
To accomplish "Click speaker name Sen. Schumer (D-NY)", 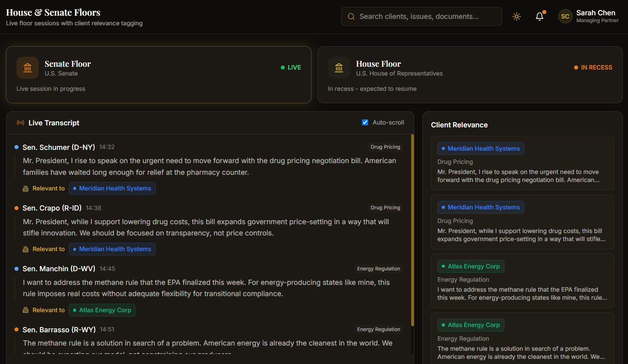I will click(59, 147).
